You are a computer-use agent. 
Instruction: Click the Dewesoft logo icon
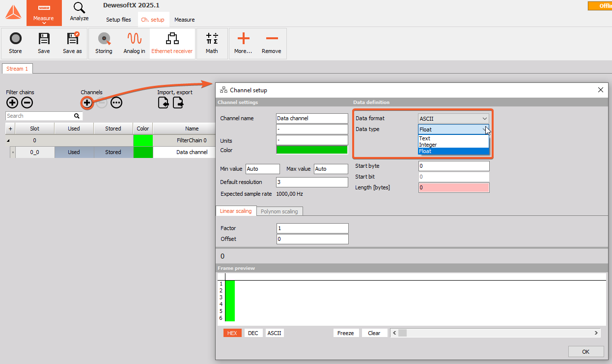click(13, 13)
